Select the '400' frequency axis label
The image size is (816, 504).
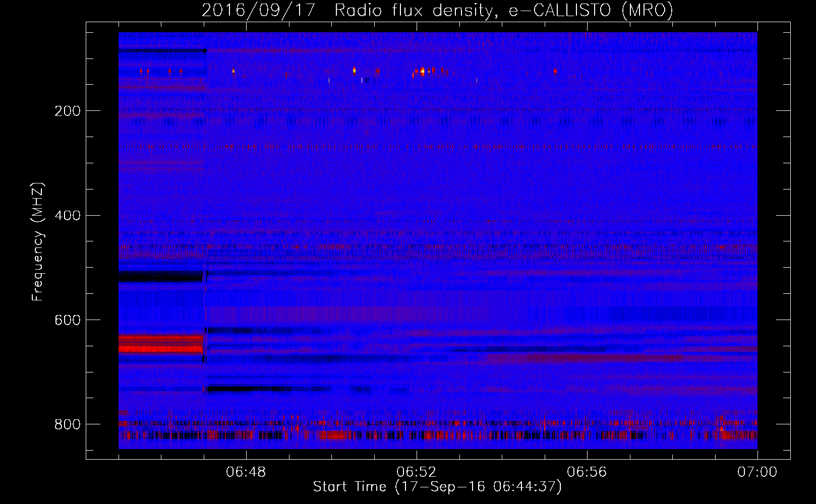coord(68,216)
